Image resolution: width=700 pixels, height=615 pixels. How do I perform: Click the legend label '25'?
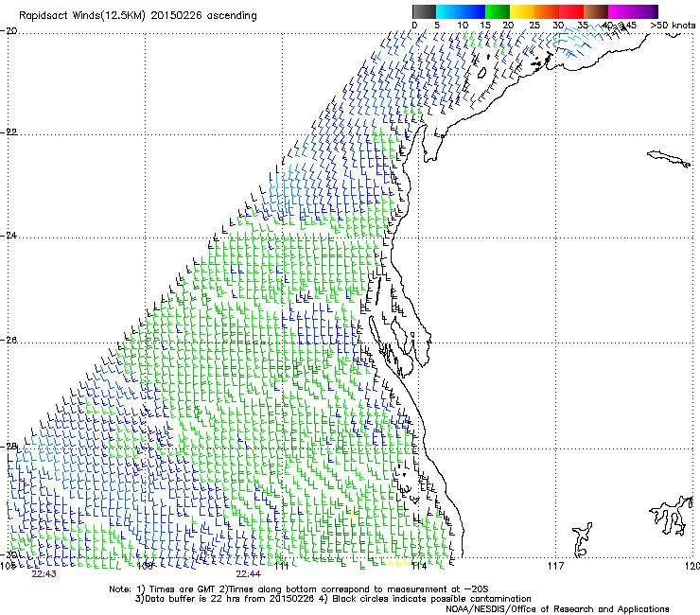[534, 26]
